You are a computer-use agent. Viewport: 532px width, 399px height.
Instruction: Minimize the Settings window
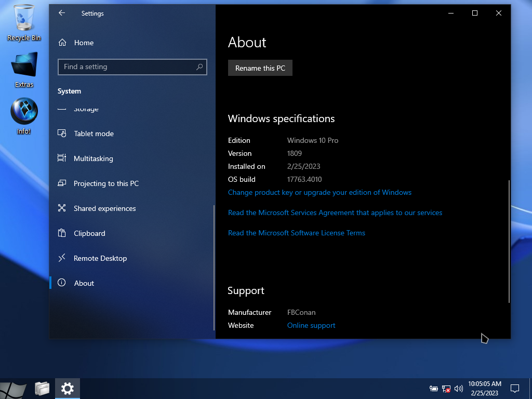click(x=451, y=13)
